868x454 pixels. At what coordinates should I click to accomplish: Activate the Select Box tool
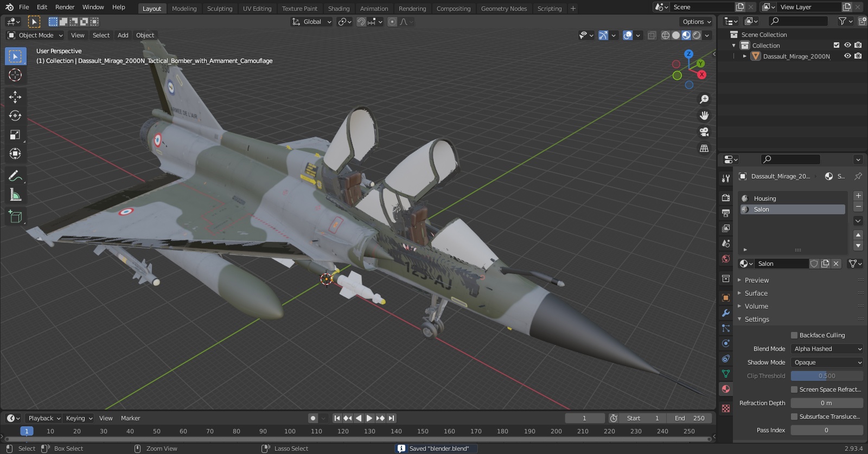15,56
